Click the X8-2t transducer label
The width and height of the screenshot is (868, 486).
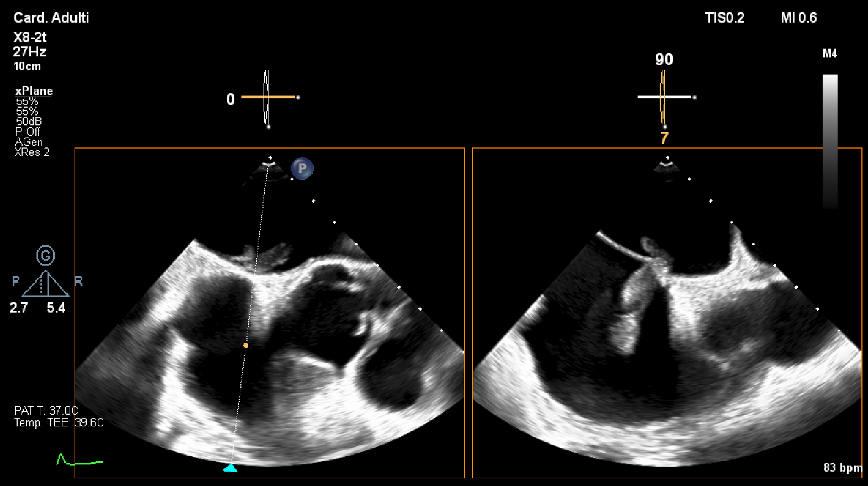30,38
